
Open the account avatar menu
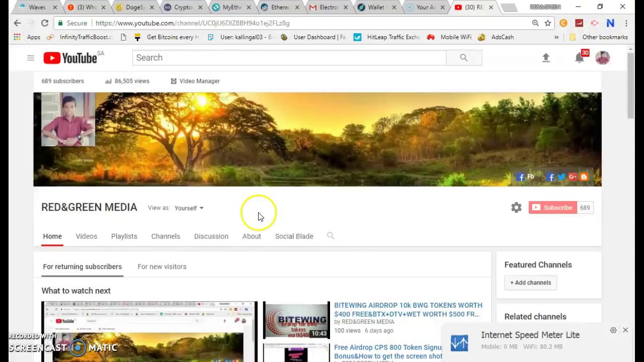click(x=602, y=57)
